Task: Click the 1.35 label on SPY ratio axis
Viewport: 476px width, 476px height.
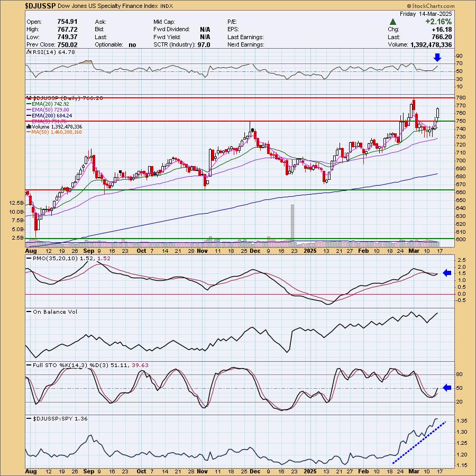Action: pyautogui.click(x=461, y=421)
